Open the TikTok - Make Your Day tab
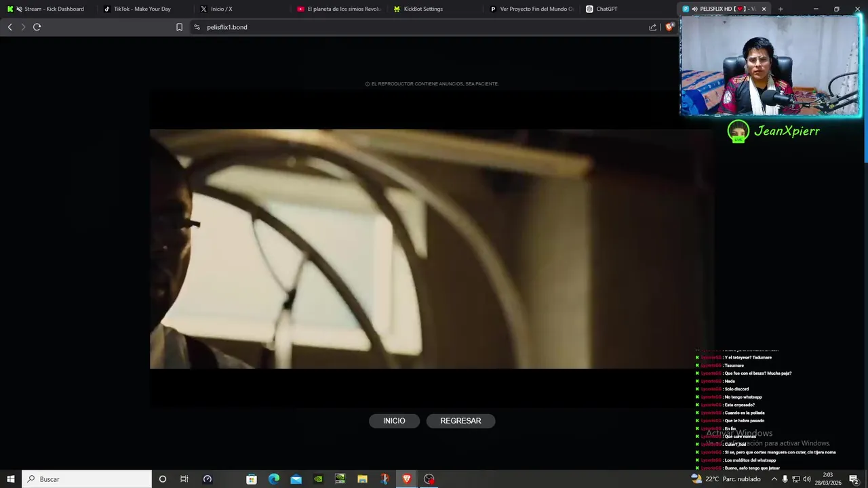The height and width of the screenshot is (488, 868). pyautogui.click(x=142, y=9)
